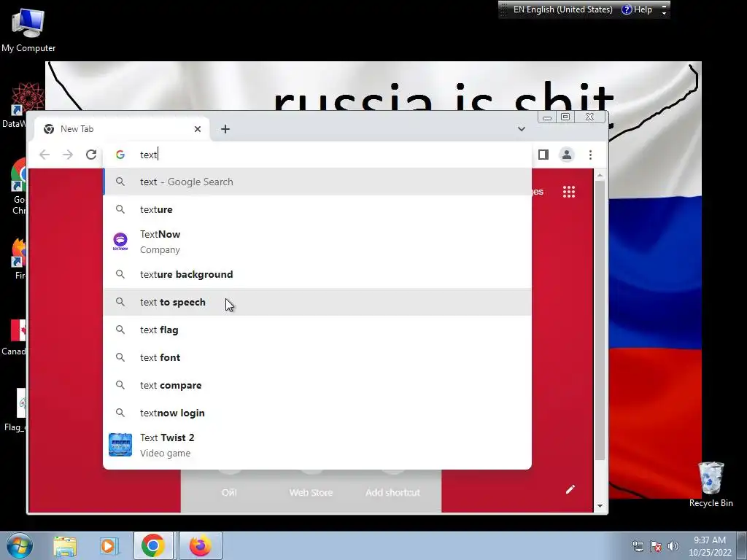Open the Recycle Bin desktop icon

(711, 484)
